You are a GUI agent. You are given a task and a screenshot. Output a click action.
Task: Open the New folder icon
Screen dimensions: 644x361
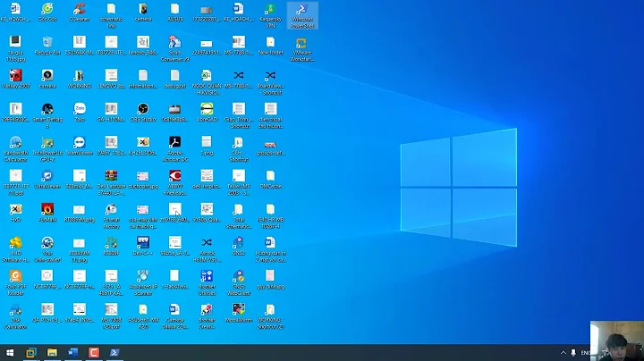pyautogui.click(x=270, y=46)
